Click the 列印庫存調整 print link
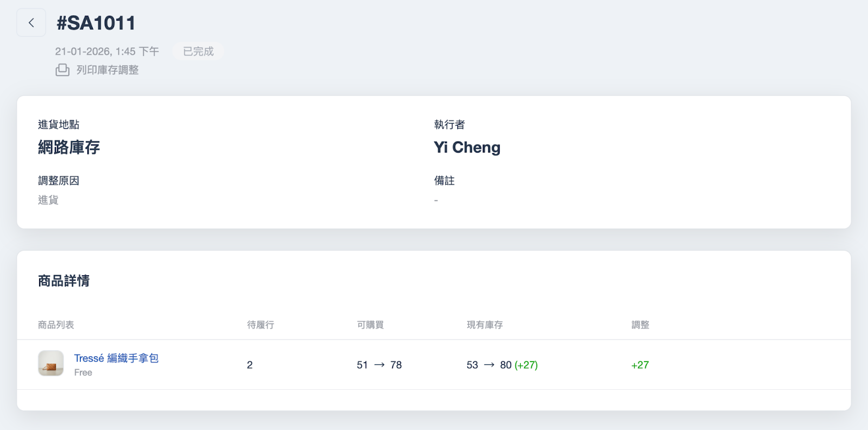The image size is (868, 430). point(107,70)
